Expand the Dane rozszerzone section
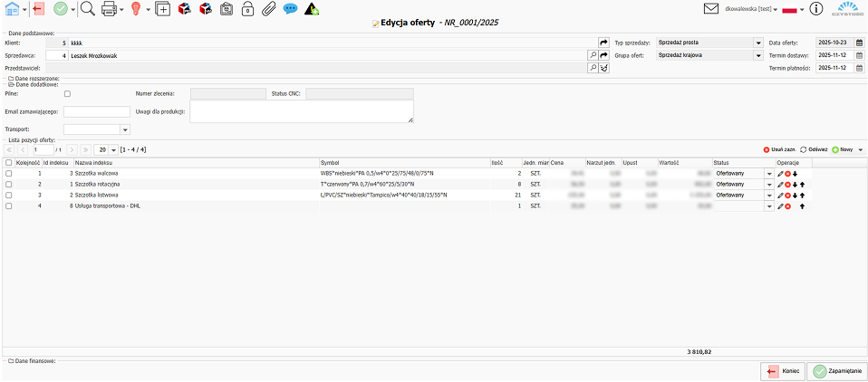868x382 pixels. coord(34,79)
